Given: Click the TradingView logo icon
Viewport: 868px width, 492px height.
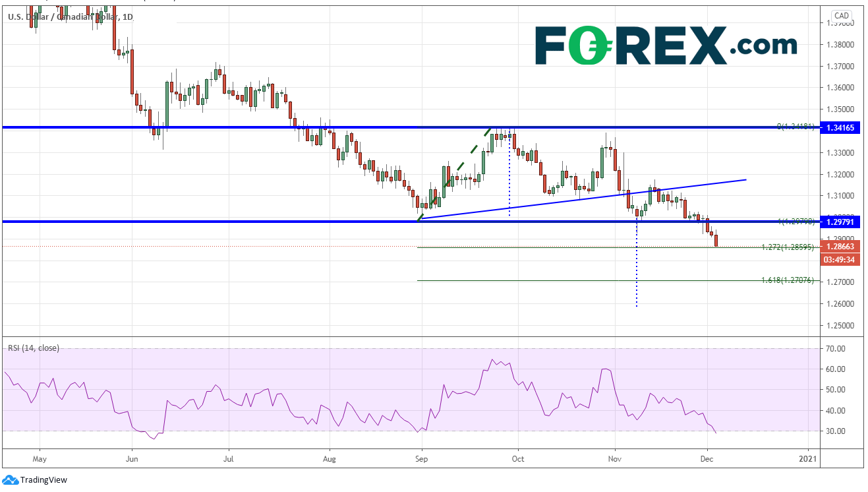Looking at the screenshot, I should tap(11, 480).
